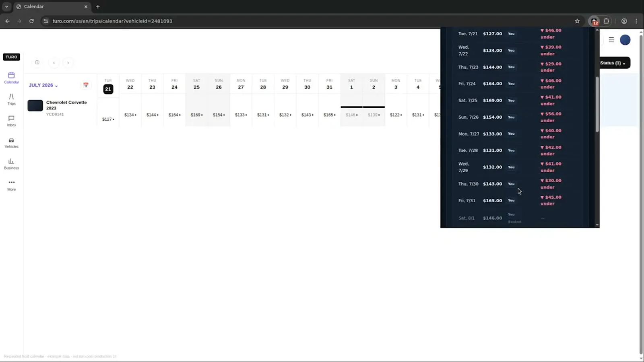Close the Calendar browser tab
The height and width of the screenshot is (362, 644).
86,6
